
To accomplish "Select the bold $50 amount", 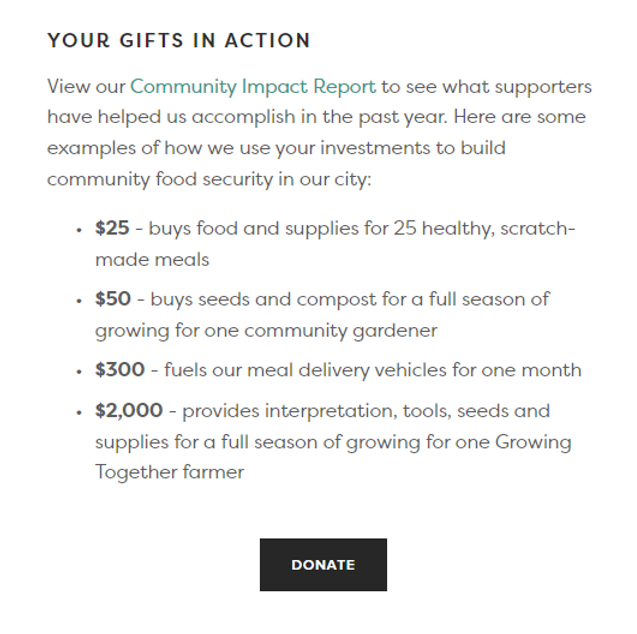I will tap(112, 299).
